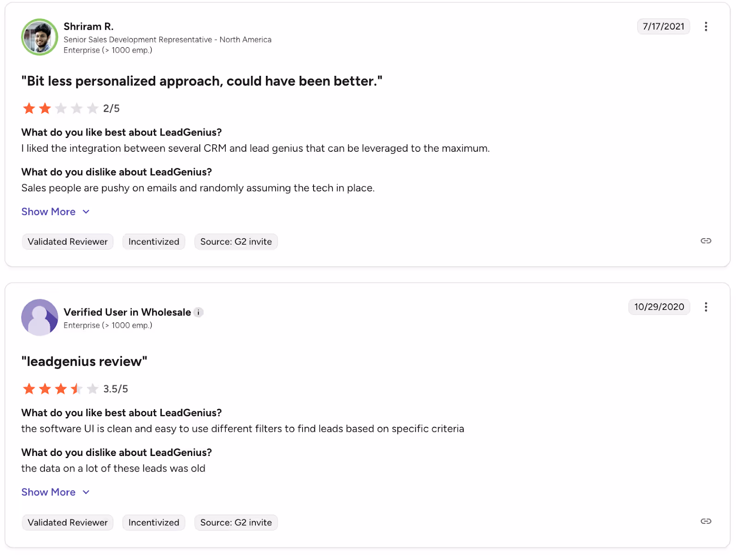Click Shriram R.'s profile avatar
740x560 pixels.
pos(39,37)
